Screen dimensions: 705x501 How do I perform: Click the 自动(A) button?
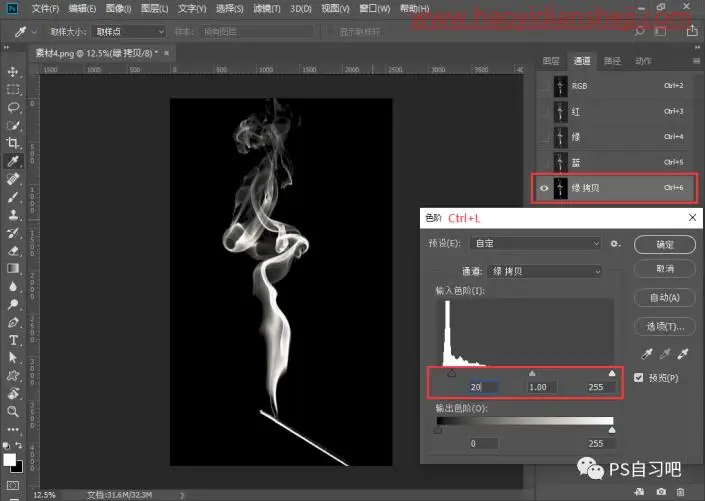tap(665, 297)
